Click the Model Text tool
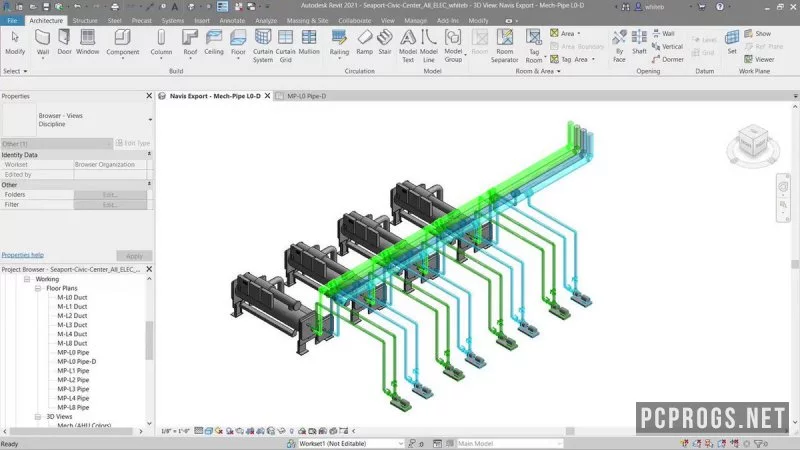Viewport: 800px width, 450px height. pos(408,46)
